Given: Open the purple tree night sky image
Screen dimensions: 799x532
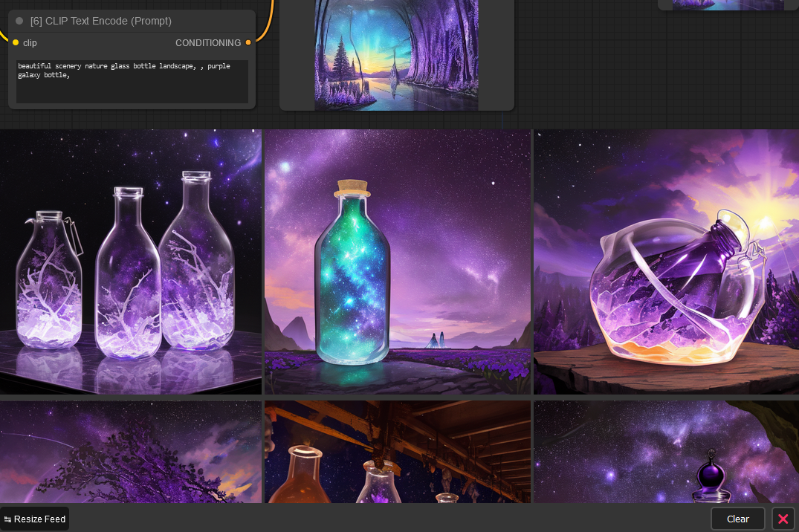Looking at the screenshot, I should coord(131,452).
